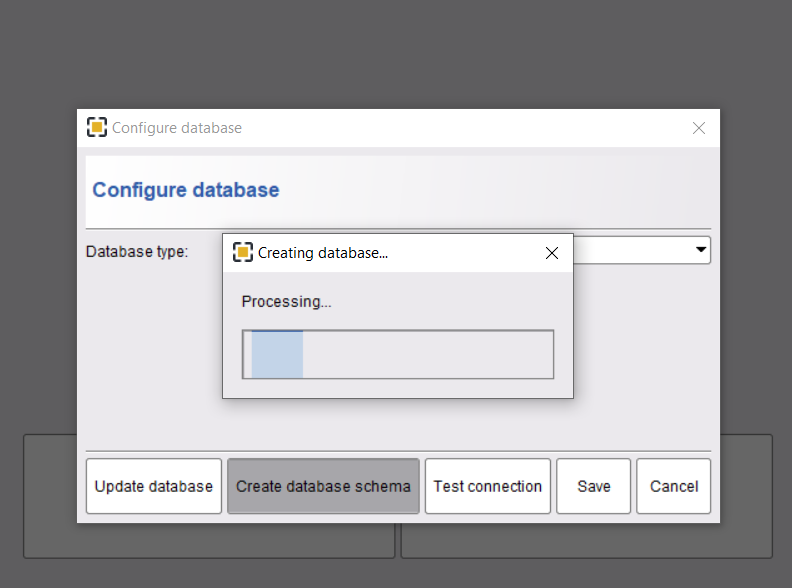This screenshot has height=588, width=792.
Task: Click the left background panel behind dialog
Action: coord(50,496)
